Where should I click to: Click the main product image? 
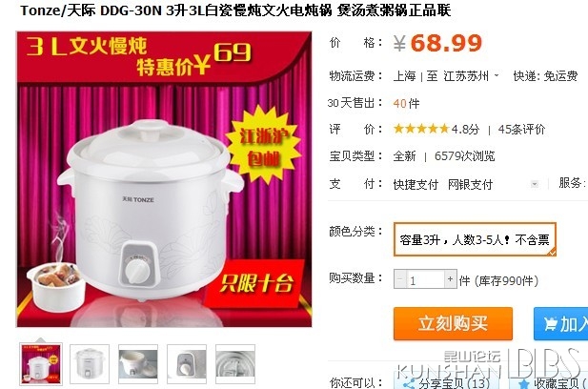tap(164, 179)
